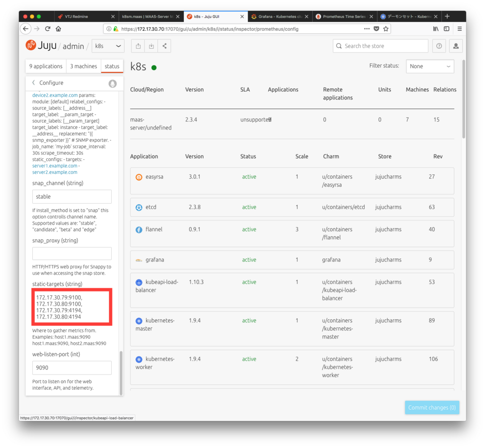Open the Firefox library icon
485x448 pixels.
point(436,29)
